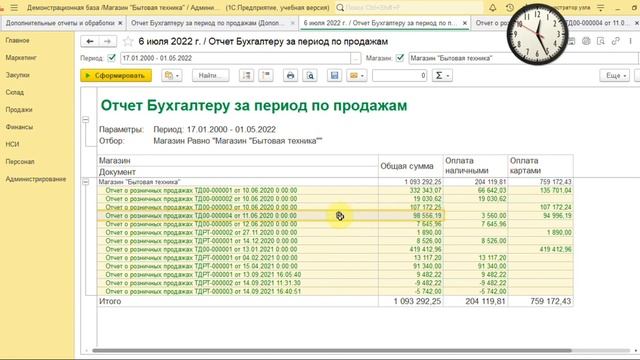Open the Еще menu
This screenshot has width=640, height=360.
coord(615,76)
